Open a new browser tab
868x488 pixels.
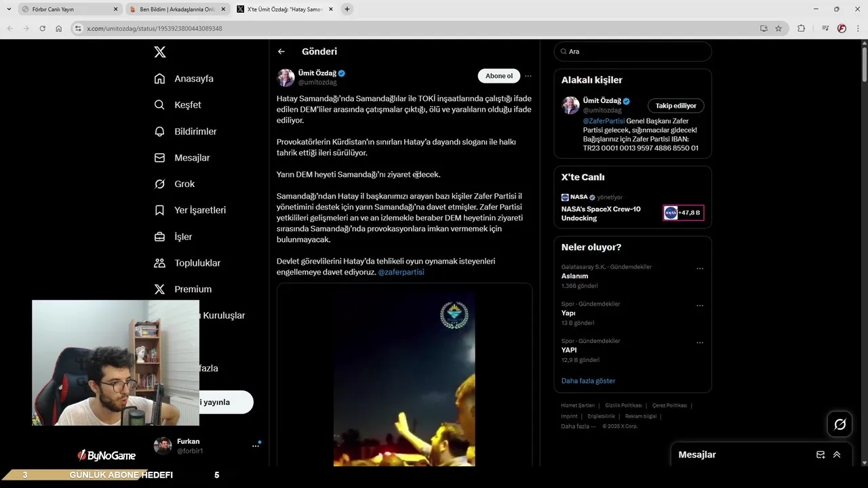(x=347, y=9)
